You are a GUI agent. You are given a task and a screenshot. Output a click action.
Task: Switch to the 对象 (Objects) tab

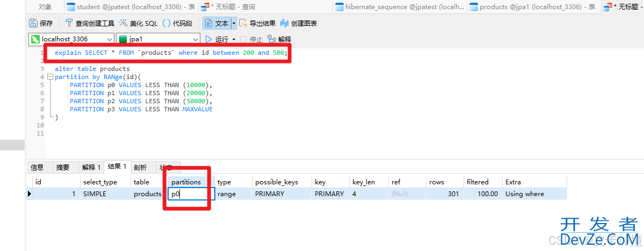point(45,6)
